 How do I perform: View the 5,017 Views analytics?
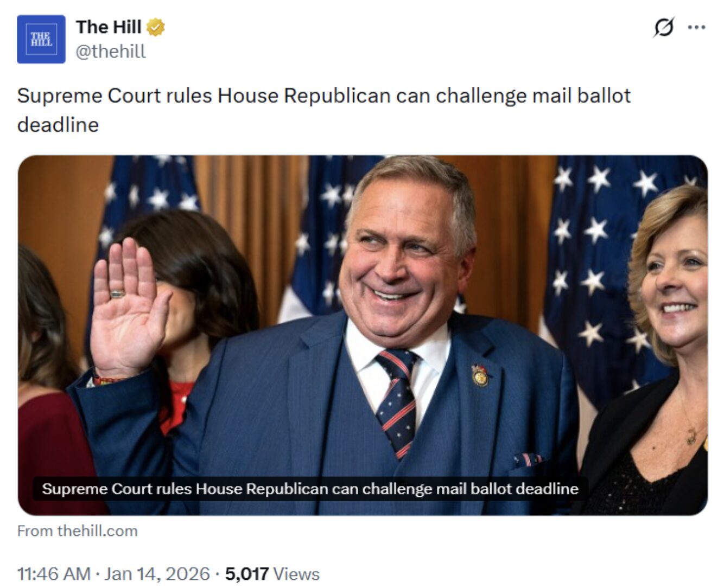272,573
